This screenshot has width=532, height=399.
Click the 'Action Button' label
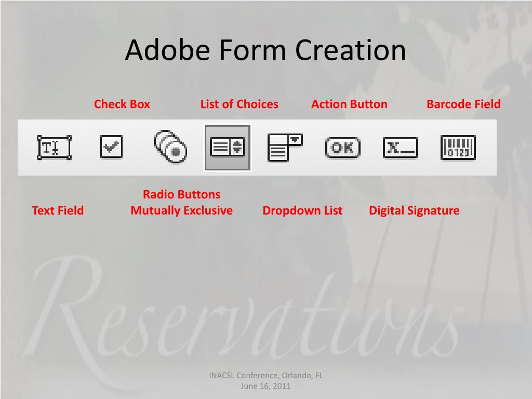(349, 104)
